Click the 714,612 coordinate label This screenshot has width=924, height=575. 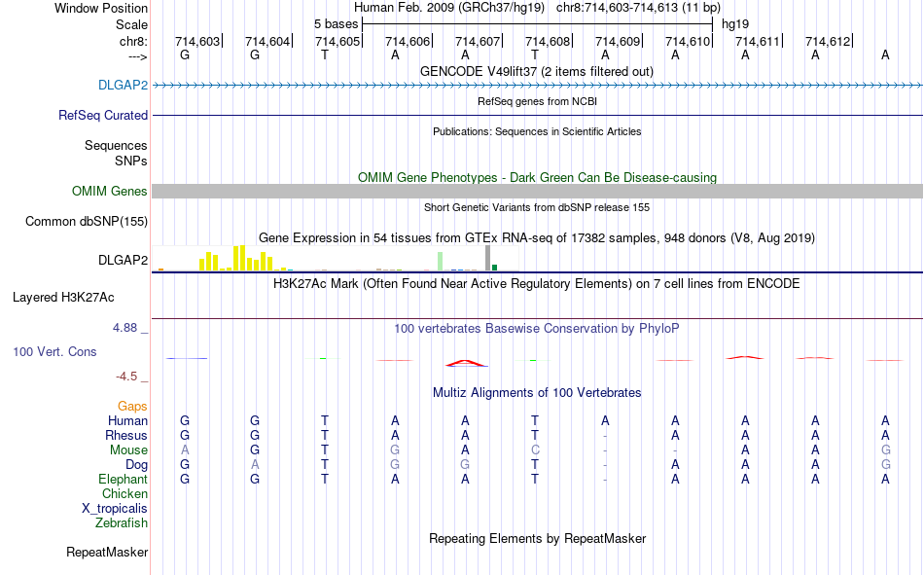(828, 41)
